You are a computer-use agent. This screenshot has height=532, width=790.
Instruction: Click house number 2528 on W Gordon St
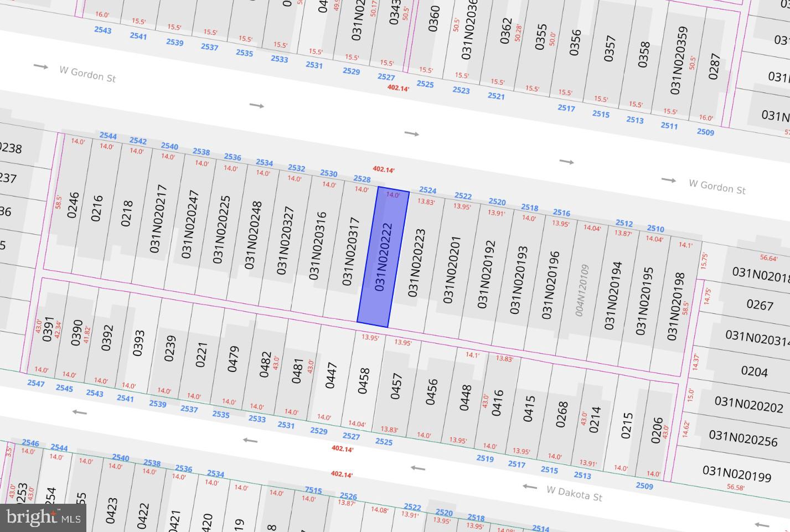[x=362, y=179]
